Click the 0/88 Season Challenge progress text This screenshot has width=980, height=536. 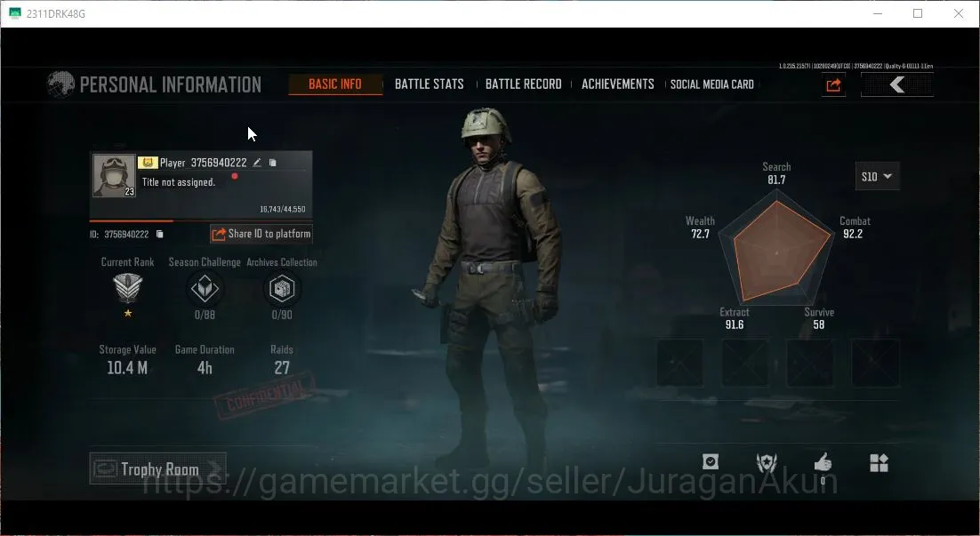click(x=205, y=315)
